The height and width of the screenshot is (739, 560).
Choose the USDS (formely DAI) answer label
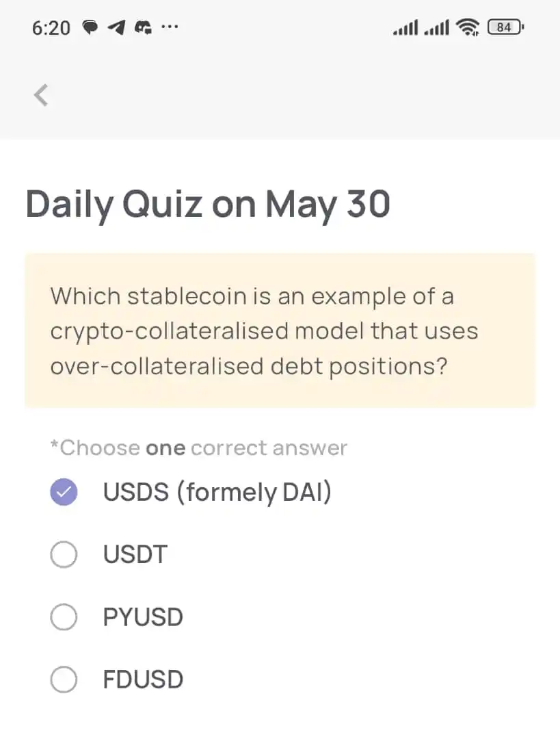pyautogui.click(x=217, y=493)
